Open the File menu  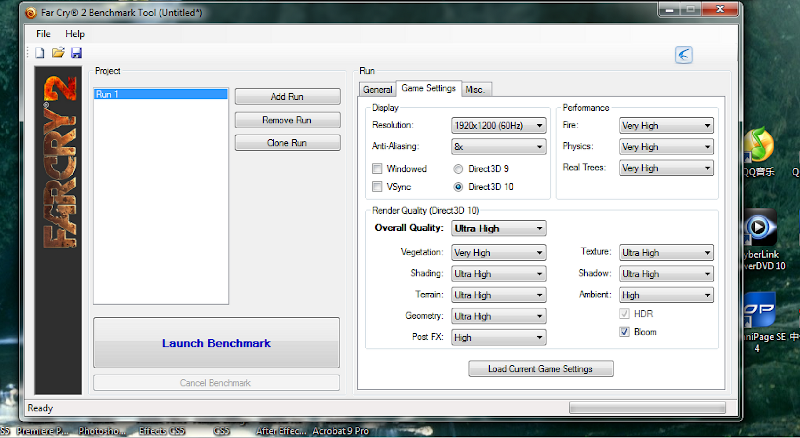pyautogui.click(x=43, y=34)
